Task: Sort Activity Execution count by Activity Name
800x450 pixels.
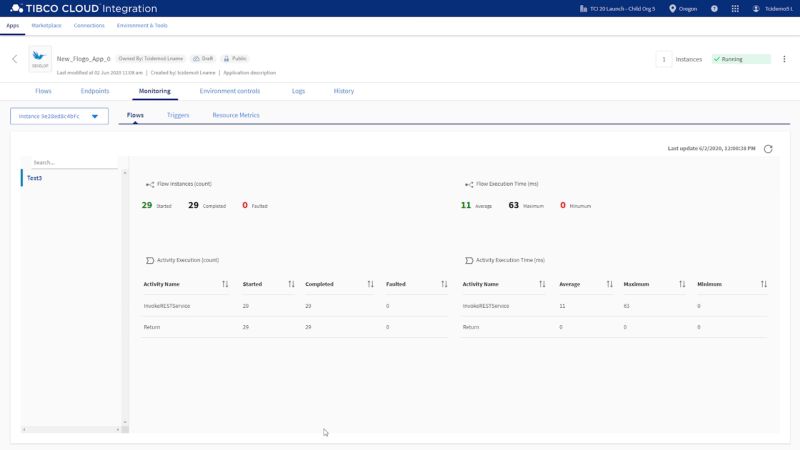Action: (225, 284)
